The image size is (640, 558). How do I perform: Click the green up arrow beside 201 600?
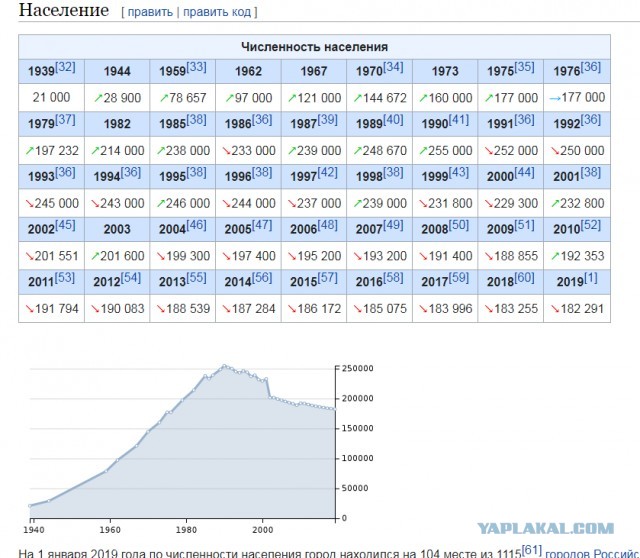[x=95, y=256]
